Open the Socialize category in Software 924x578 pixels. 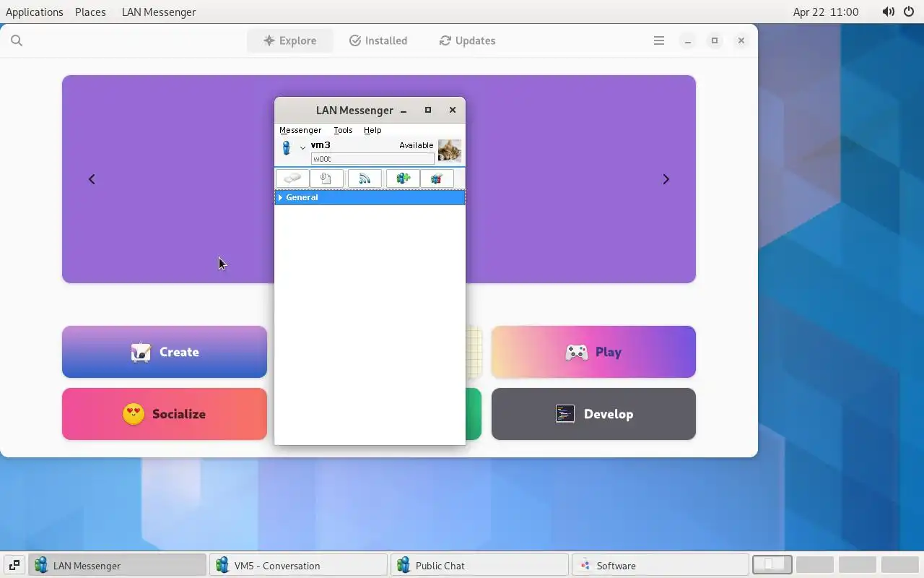coord(165,414)
